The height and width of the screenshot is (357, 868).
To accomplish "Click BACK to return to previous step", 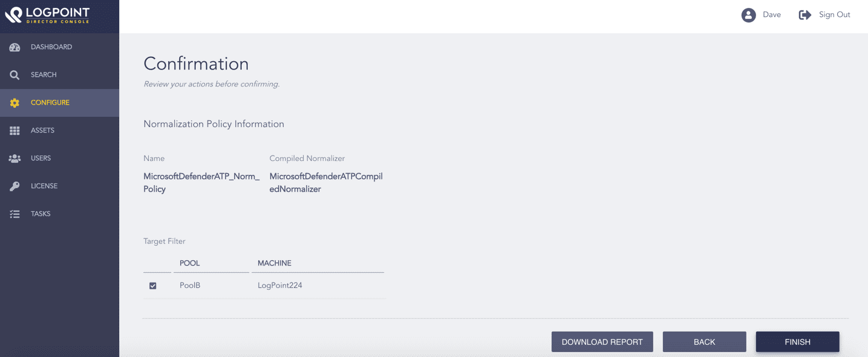I will [703, 341].
